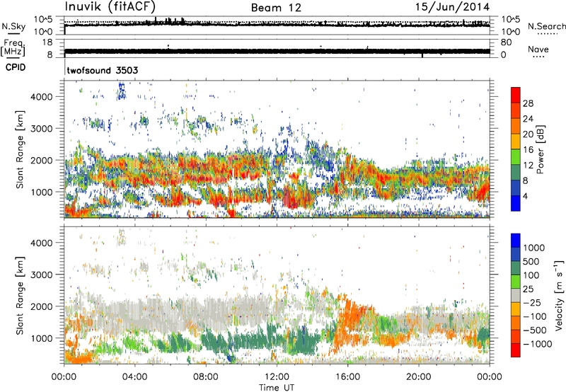Select the 'Freq. [MHz]' axis label
Screen dimensions: 566x392
tap(13, 47)
